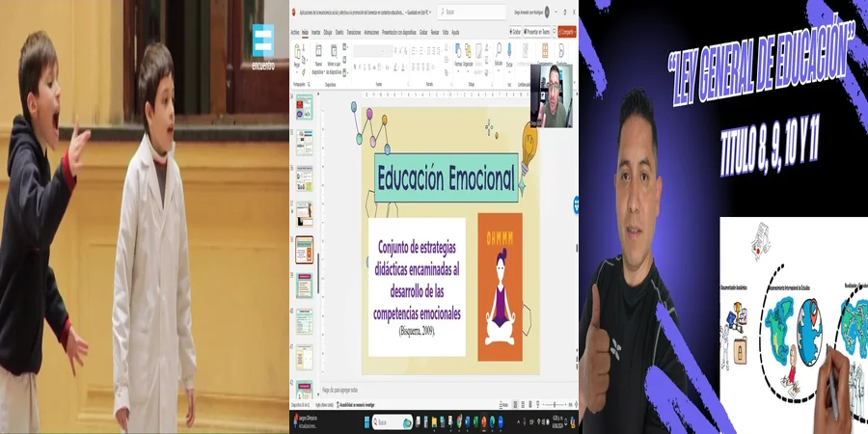Image resolution: width=868 pixels, height=434 pixels.
Task: Click the Normal view icon in status bar
Action: [515, 405]
